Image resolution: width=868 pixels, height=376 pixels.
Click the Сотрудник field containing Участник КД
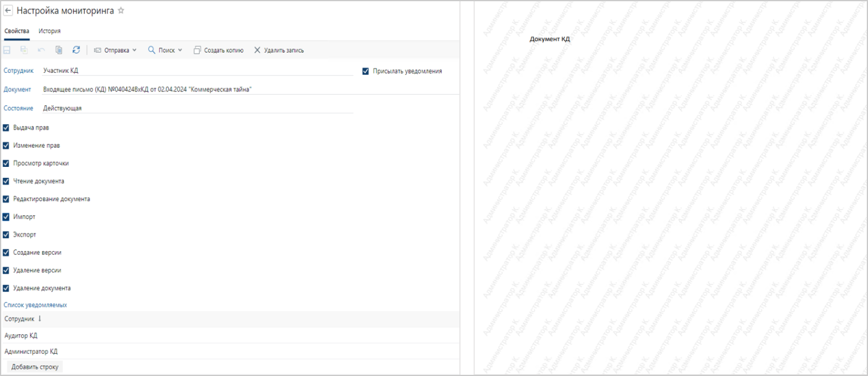tap(198, 71)
